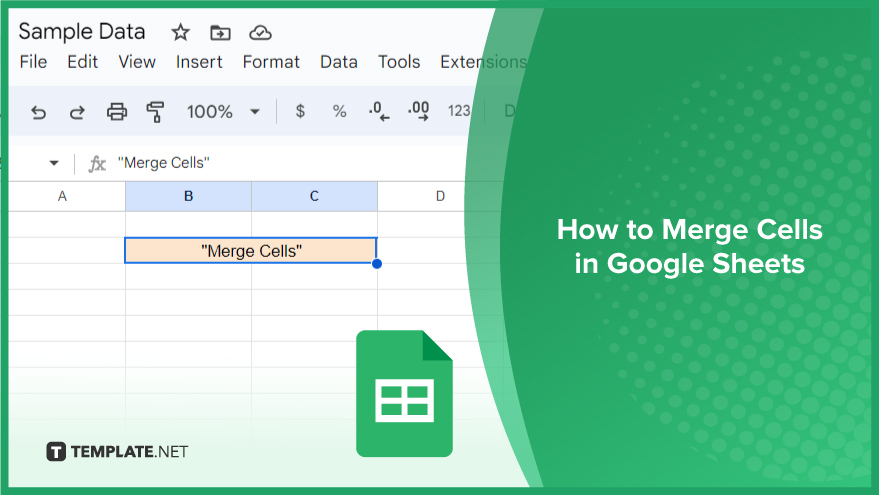Open the Format menu
The image size is (879, 495).
[x=271, y=62]
